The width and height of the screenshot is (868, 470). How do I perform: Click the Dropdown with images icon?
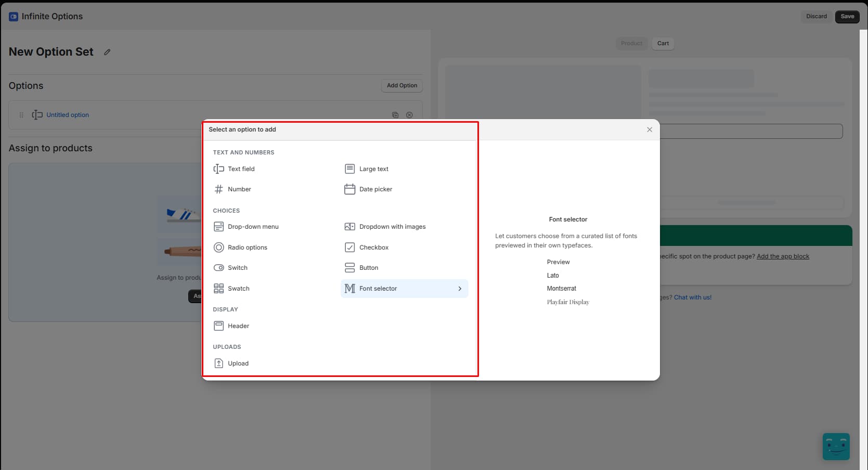tap(350, 227)
